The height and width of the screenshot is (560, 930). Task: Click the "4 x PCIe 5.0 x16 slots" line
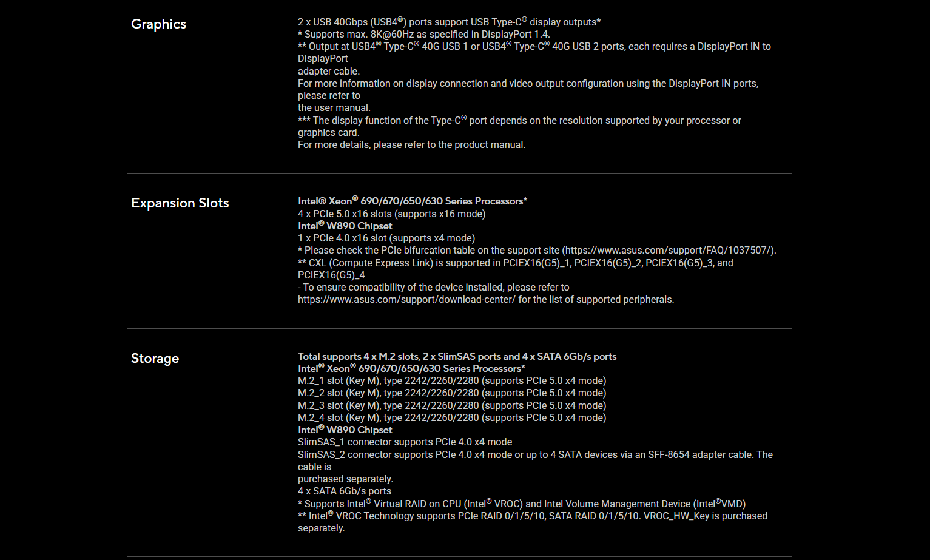(391, 214)
